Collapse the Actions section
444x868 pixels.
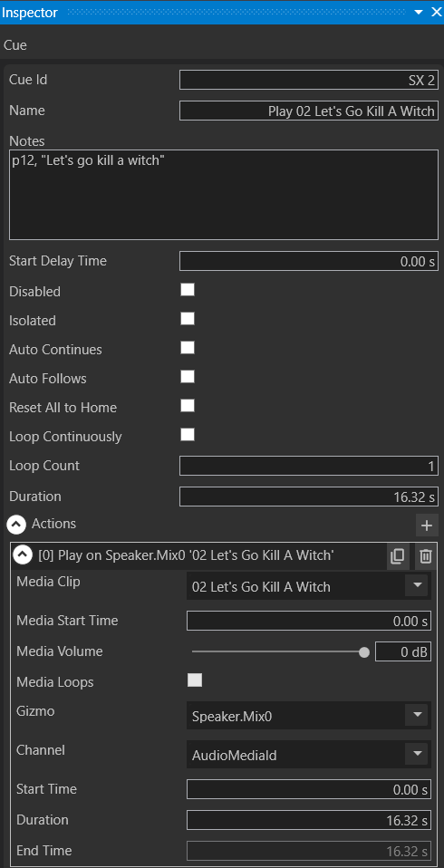(16, 524)
